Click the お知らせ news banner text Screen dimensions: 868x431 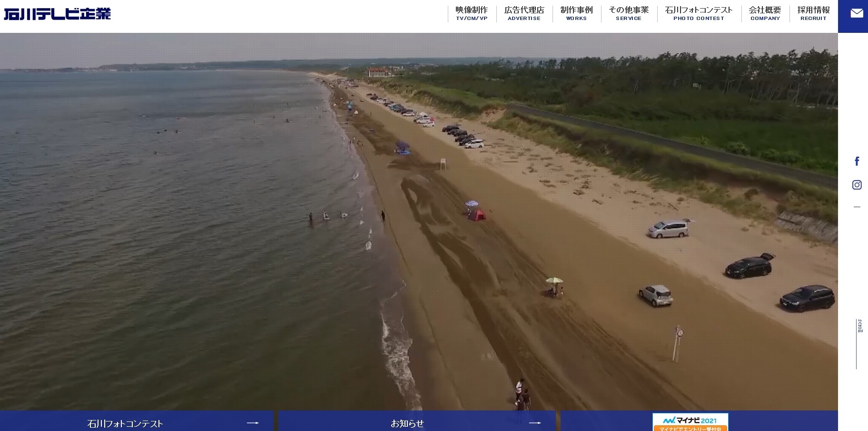(407, 423)
